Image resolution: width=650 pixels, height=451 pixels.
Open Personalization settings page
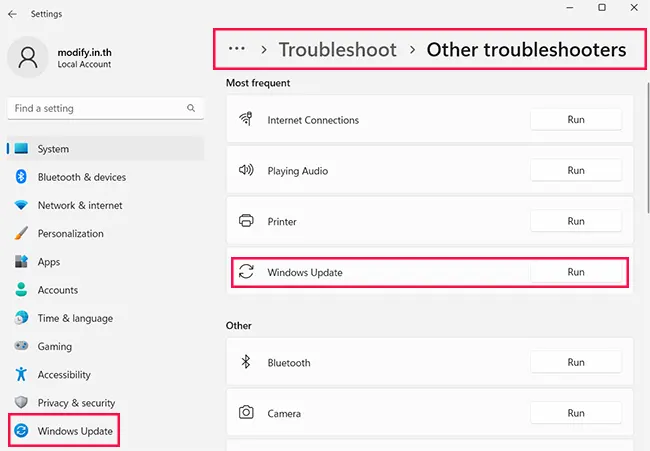click(70, 233)
